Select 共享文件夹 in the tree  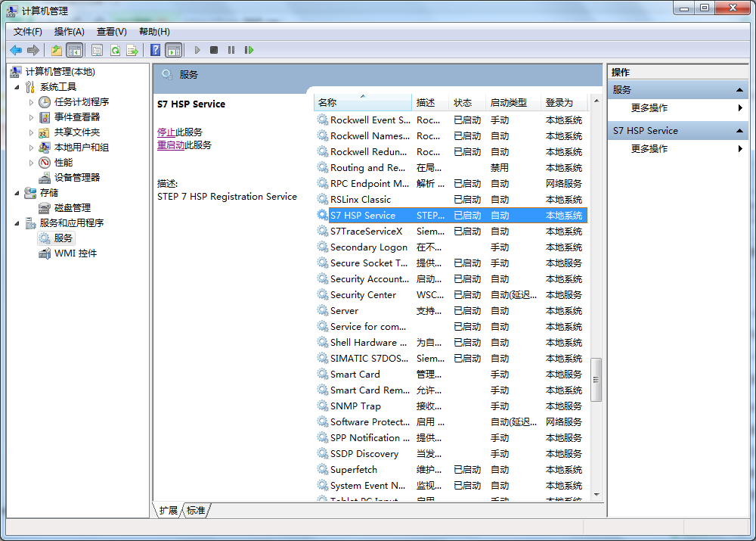77,132
